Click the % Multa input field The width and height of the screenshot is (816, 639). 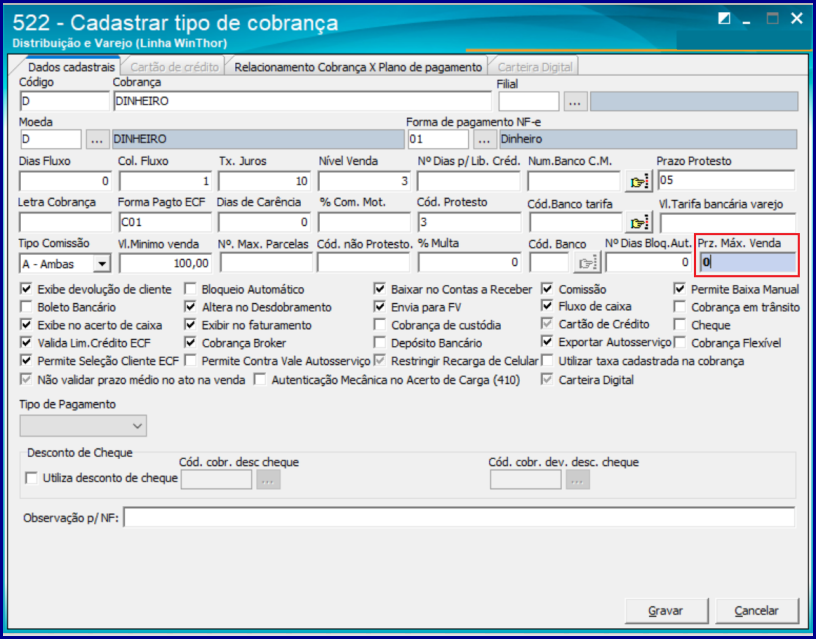pos(469,263)
